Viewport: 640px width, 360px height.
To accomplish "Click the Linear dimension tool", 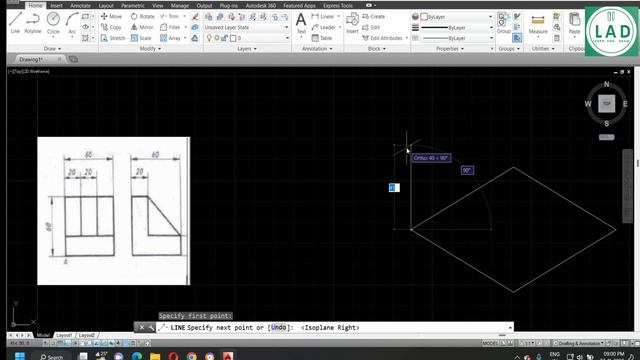I will tap(323, 16).
